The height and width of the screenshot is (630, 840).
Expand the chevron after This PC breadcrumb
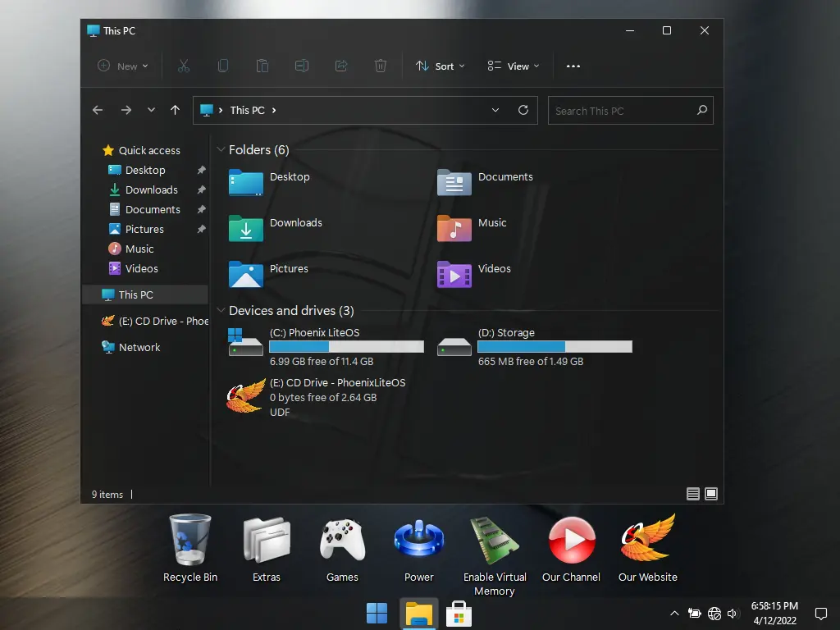click(274, 111)
